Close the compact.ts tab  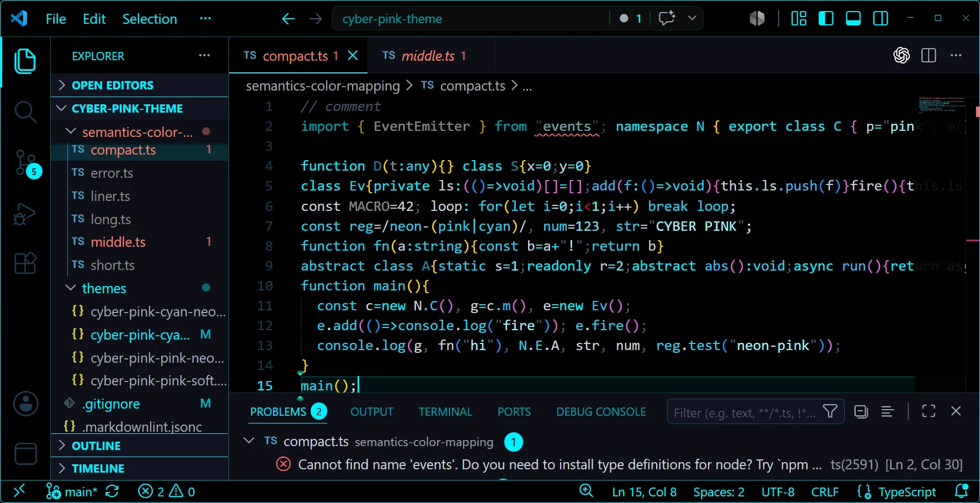click(x=353, y=55)
